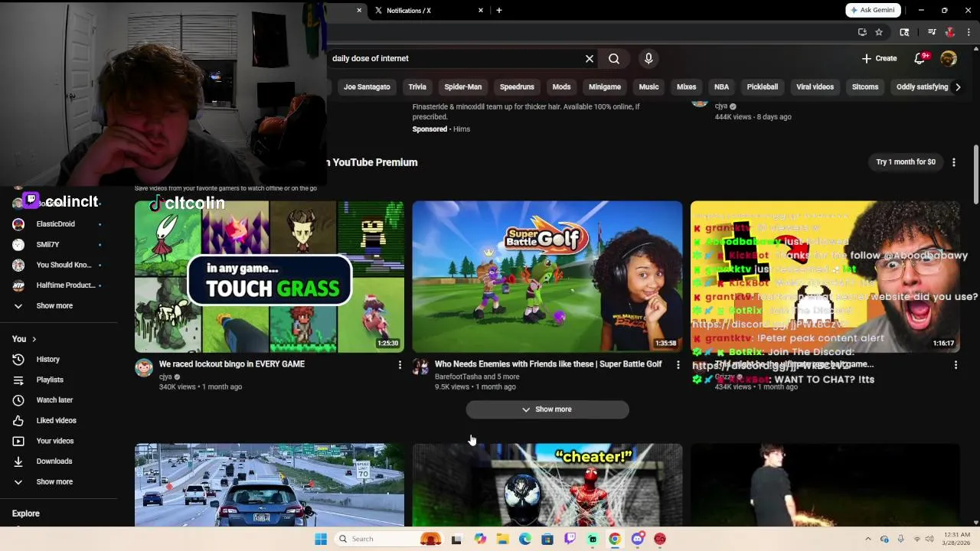Open Google Lens search in the Chrome toolbar

(x=904, y=32)
